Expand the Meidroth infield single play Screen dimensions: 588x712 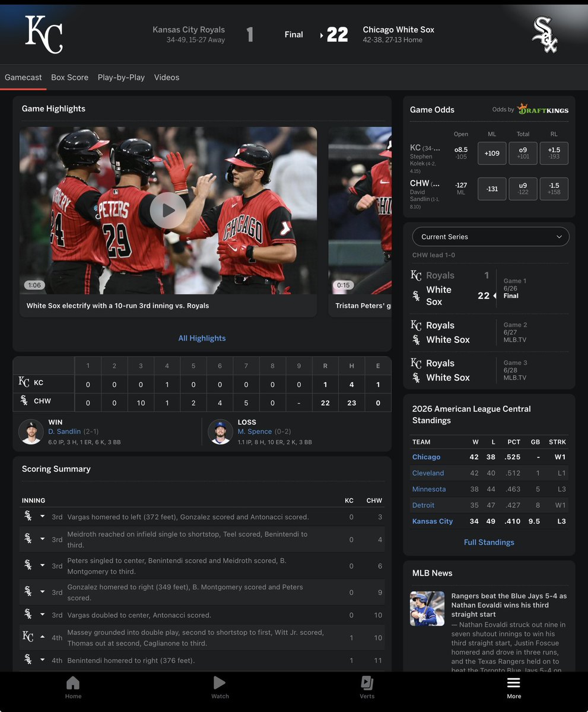[43, 539]
